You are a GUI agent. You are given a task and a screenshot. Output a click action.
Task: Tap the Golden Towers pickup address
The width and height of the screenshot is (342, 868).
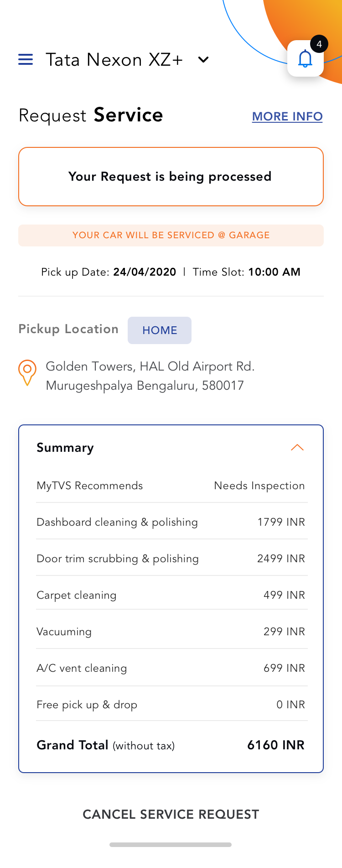(x=150, y=376)
